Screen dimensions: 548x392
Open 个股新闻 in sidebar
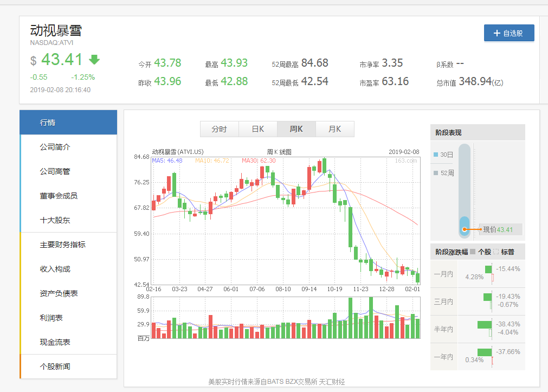pyautogui.click(x=68, y=367)
